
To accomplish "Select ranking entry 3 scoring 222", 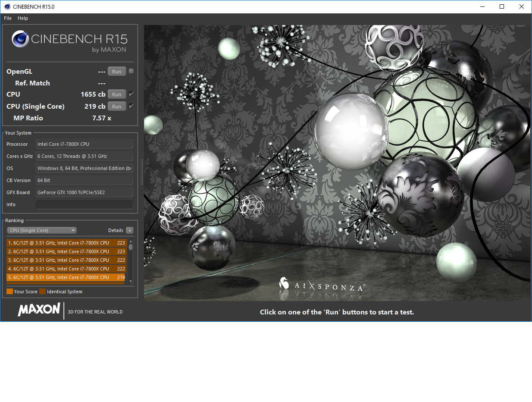I will pos(66,260).
